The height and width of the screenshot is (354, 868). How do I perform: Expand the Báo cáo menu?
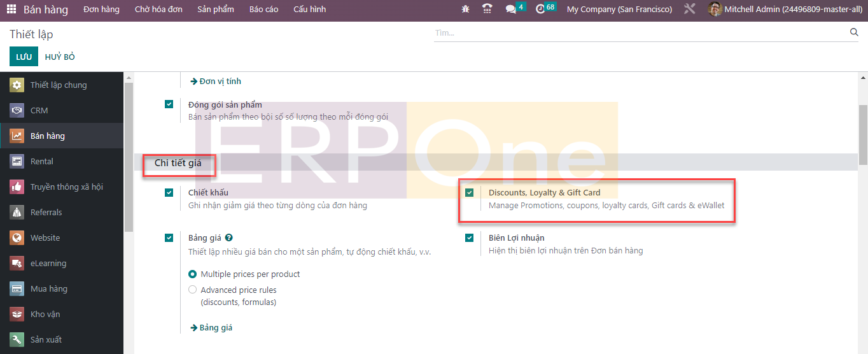point(263,10)
